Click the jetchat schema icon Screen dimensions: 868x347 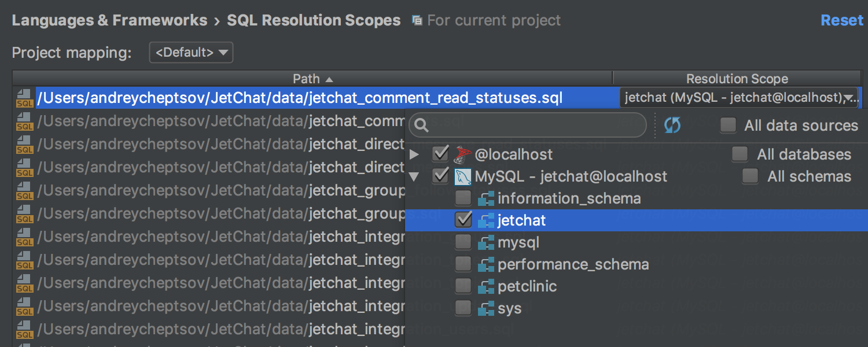click(486, 220)
